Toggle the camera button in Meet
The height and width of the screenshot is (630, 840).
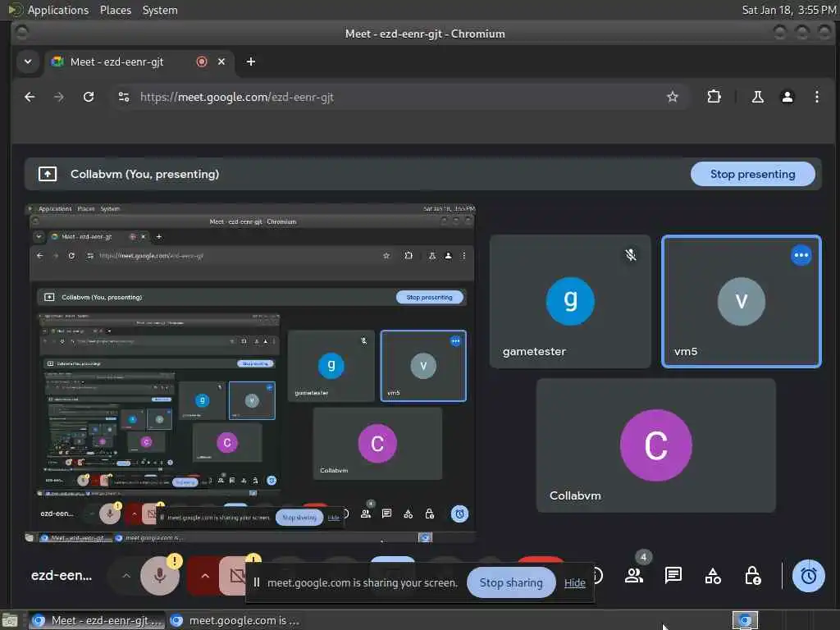(235, 577)
